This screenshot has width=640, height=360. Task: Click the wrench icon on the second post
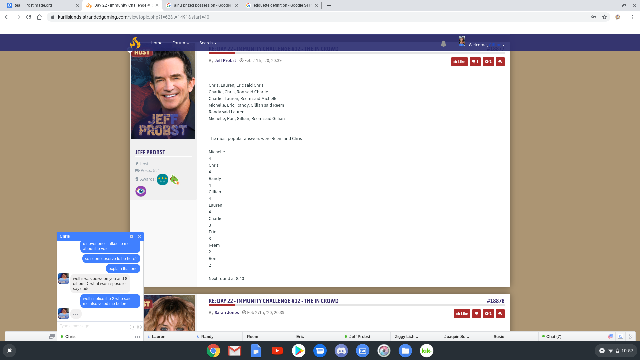500,313
